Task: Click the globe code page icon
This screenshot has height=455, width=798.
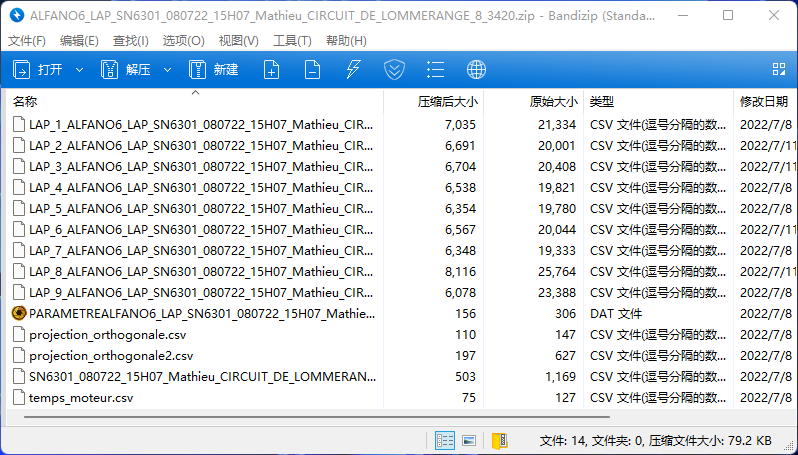Action: pos(476,70)
